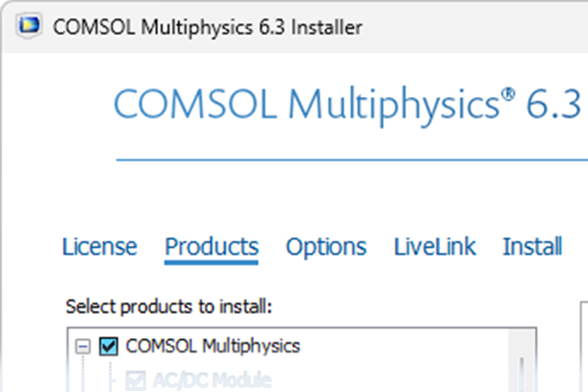The image size is (588, 392).
Task: Select the Products tab
Action: (x=212, y=247)
